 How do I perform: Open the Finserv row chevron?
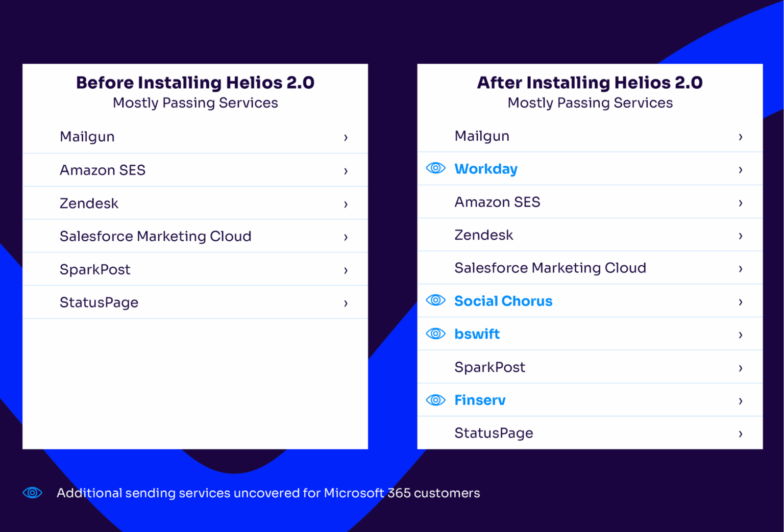click(x=740, y=401)
